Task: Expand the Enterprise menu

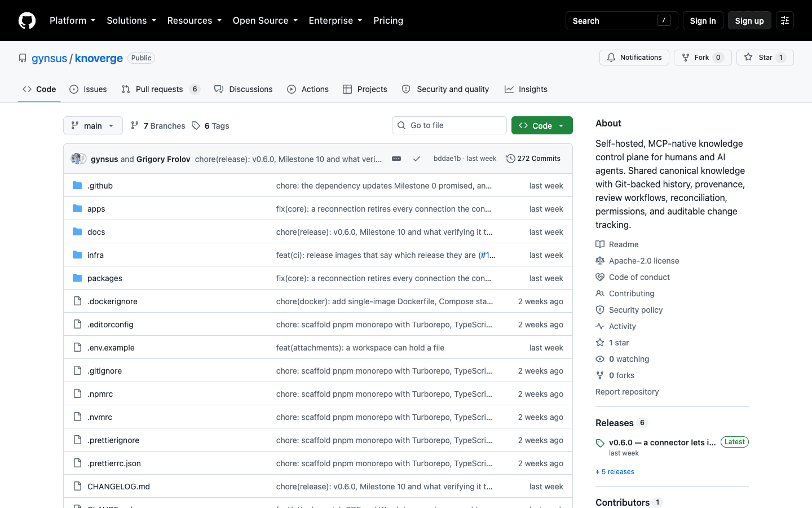Action: [x=336, y=20]
